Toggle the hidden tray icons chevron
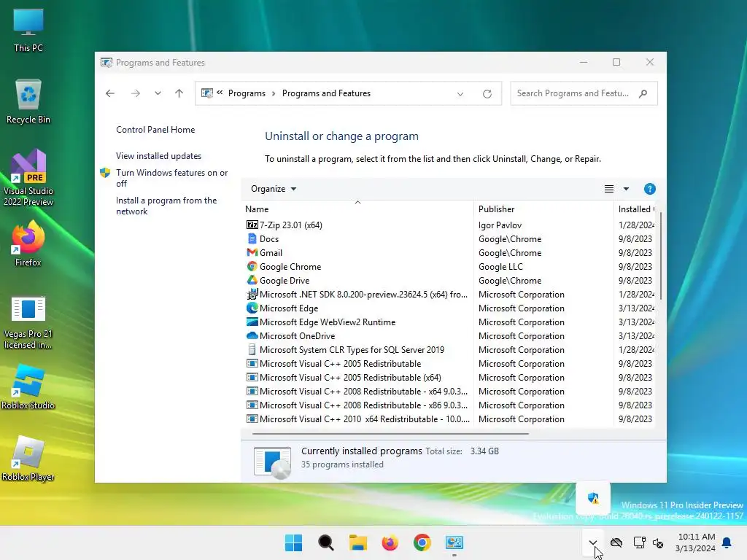This screenshot has width=747, height=560. (x=592, y=542)
